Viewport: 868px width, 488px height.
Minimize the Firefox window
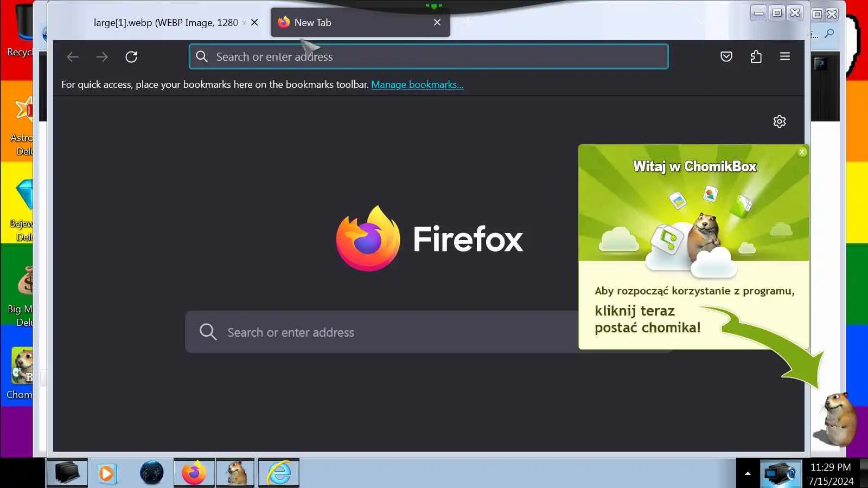point(758,13)
